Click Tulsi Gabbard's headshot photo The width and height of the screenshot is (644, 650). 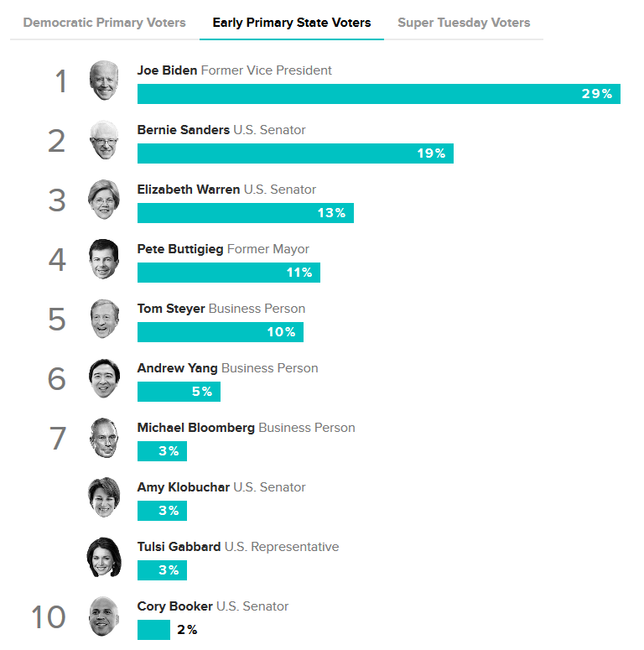point(104,557)
